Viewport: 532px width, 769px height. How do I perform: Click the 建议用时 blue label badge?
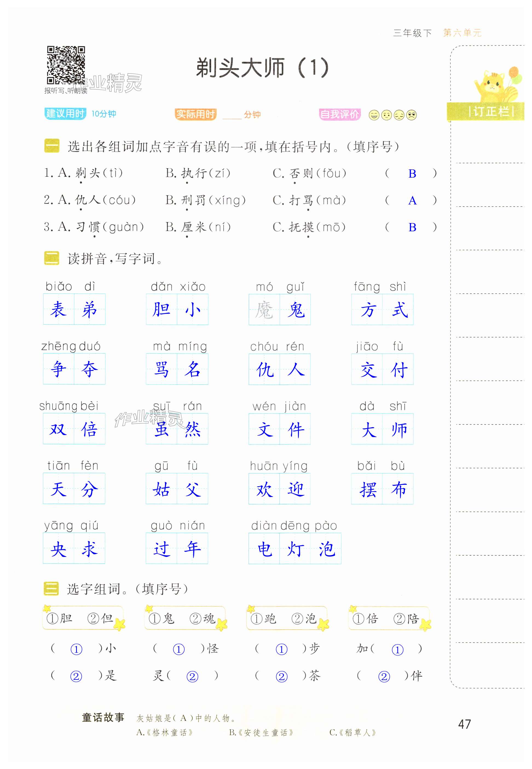click(x=65, y=114)
